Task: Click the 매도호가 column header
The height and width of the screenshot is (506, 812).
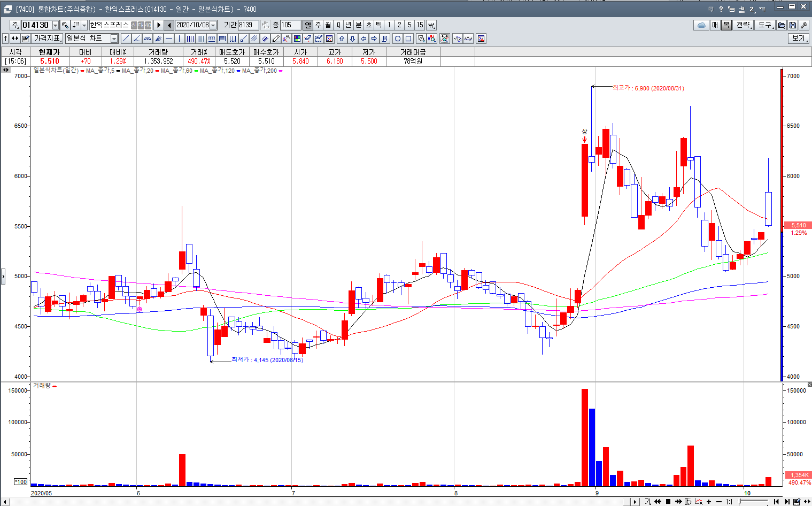Action: pos(232,52)
